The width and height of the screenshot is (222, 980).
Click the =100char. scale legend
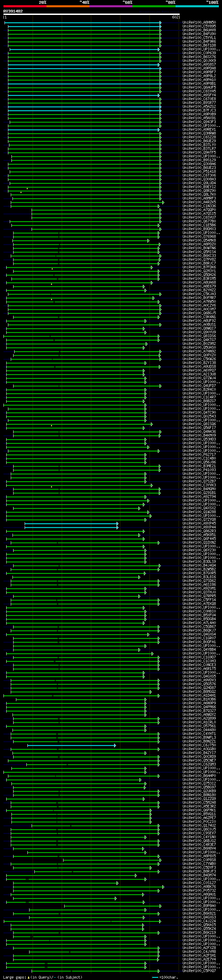(x=165, y=977)
